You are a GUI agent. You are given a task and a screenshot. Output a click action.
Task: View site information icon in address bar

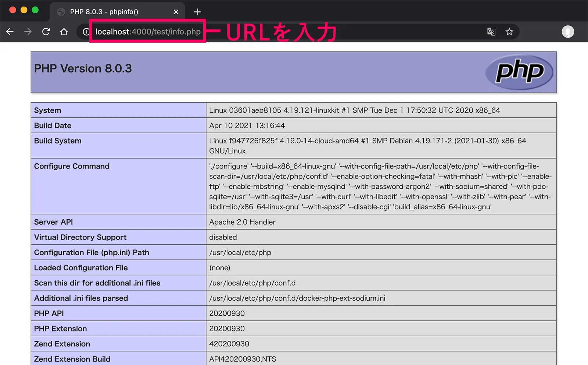pyautogui.click(x=86, y=32)
